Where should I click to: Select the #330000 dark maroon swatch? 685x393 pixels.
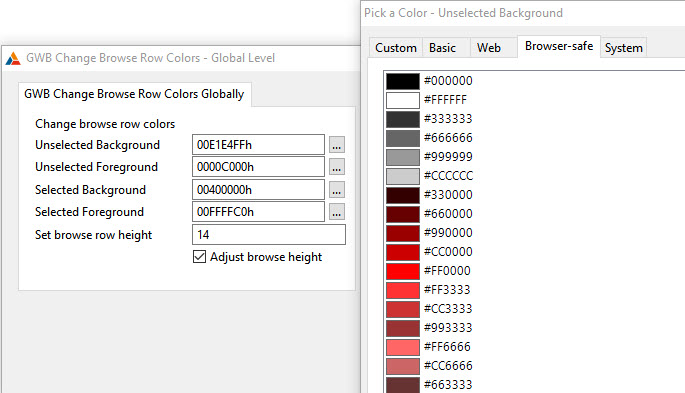[403, 195]
